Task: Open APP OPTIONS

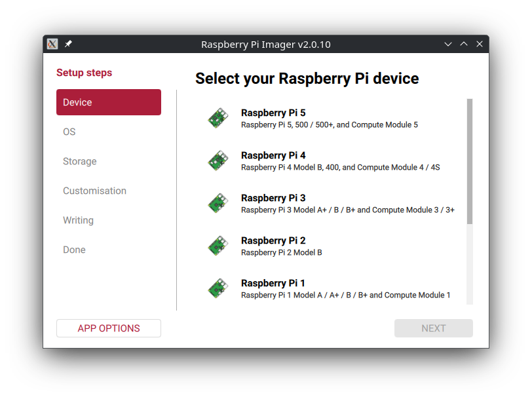Action: (x=109, y=328)
